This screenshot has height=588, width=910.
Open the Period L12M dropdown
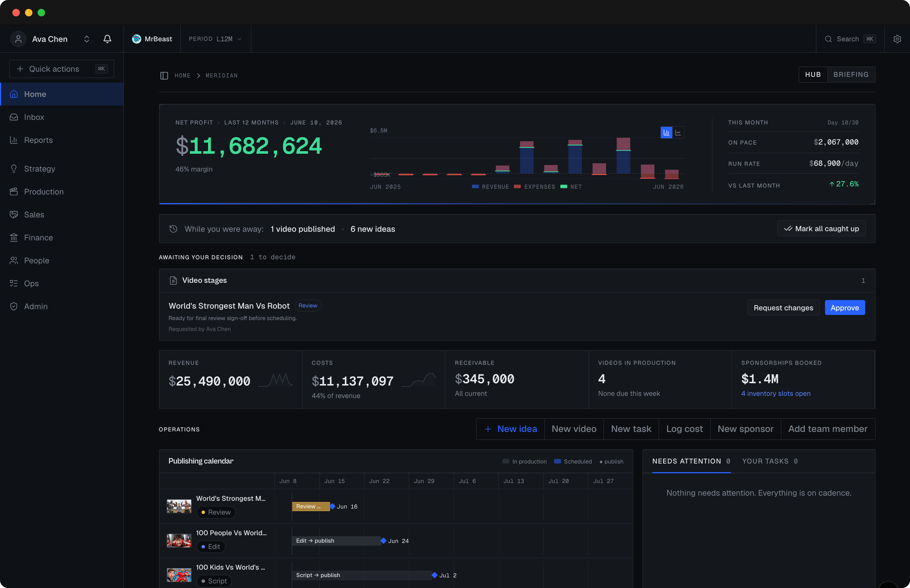pos(216,39)
